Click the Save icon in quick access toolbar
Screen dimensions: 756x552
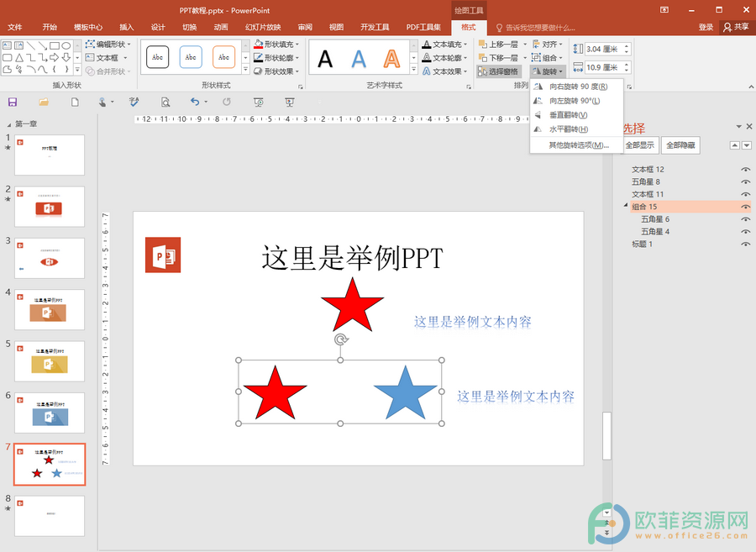coord(13,103)
